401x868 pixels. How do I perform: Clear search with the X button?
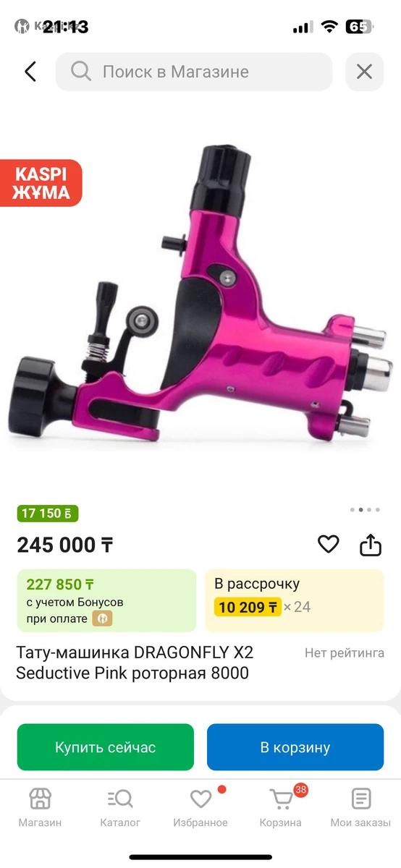tap(364, 72)
